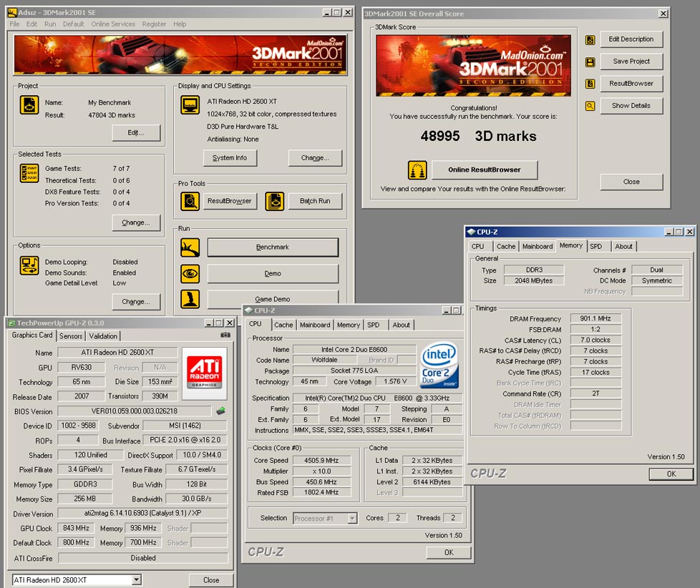Click the Batch Run button

tap(315, 201)
